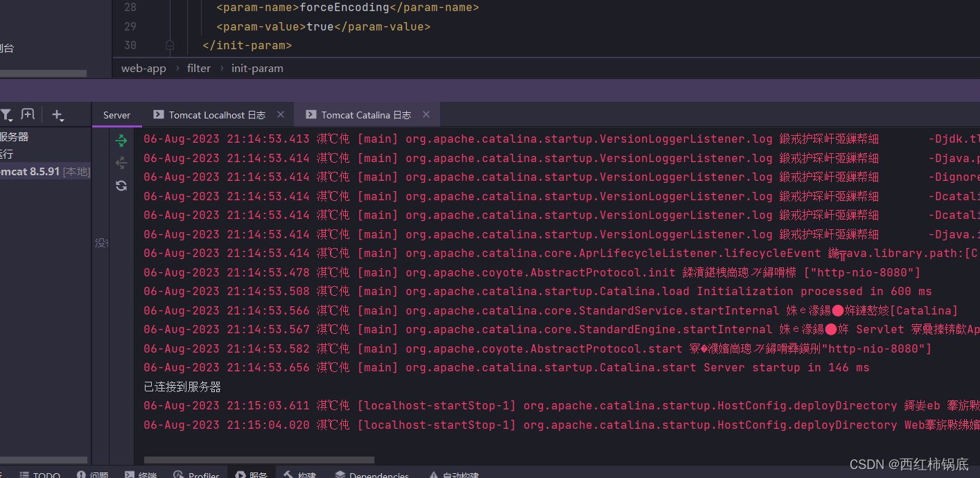Open the filter icon's dropdown arrow
This screenshot has height=478, width=980.
(x=10, y=121)
